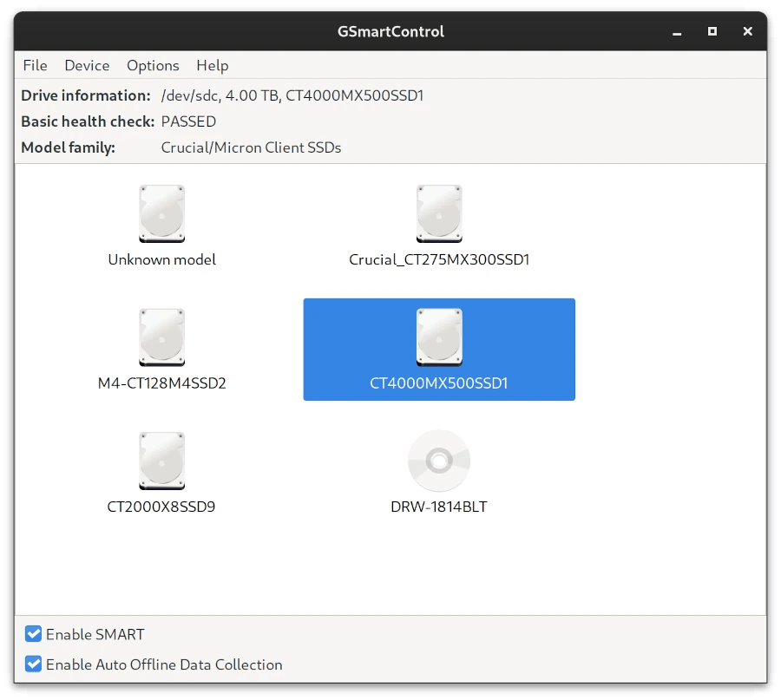781x700 pixels.
Task: Open the Help menu
Action: pos(212,65)
